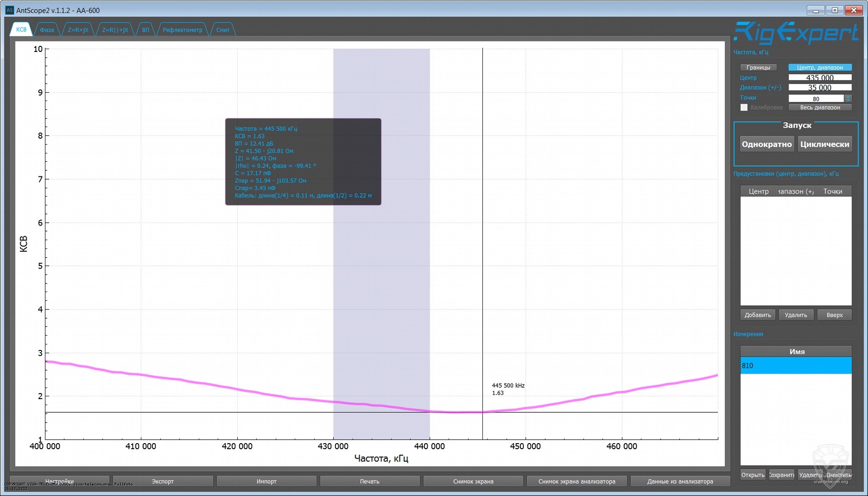The width and height of the screenshot is (868, 496).
Task: Go to the Рефлектометр tab
Action: point(182,30)
